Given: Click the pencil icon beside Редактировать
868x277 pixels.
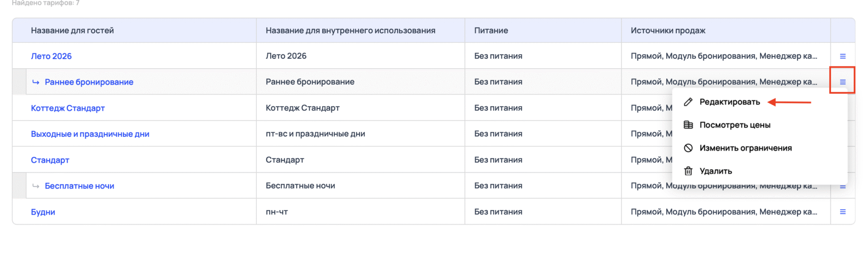Looking at the screenshot, I should [688, 102].
